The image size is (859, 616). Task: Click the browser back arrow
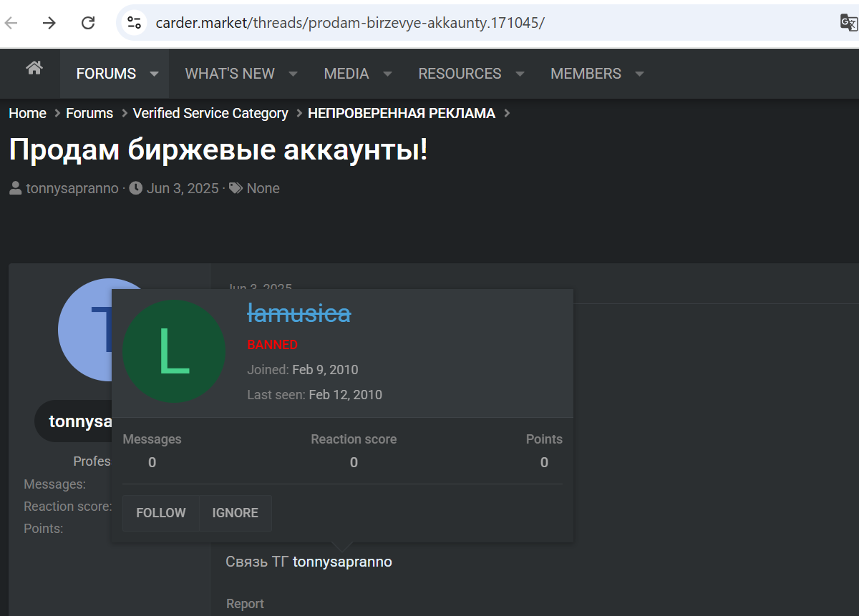(11, 22)
